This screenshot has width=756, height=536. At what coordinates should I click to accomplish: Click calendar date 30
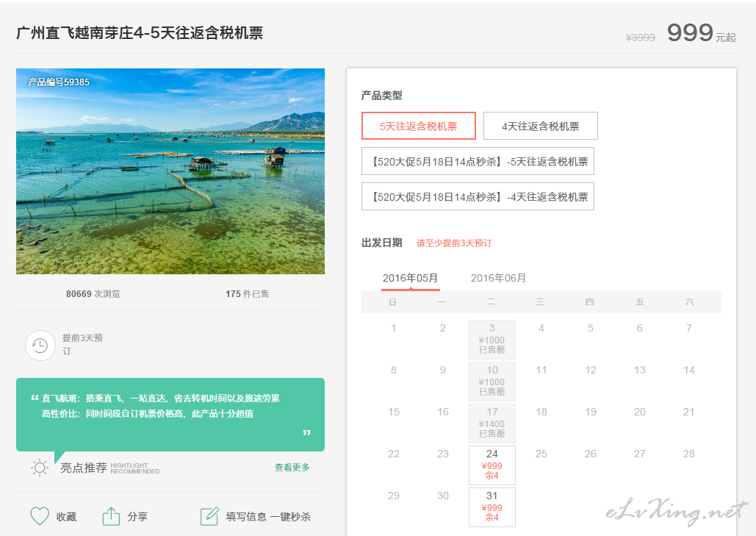tap(442, 496)
